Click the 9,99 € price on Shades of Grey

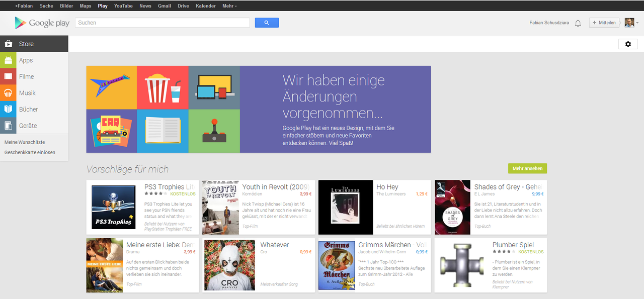click(x=538, y=194)
